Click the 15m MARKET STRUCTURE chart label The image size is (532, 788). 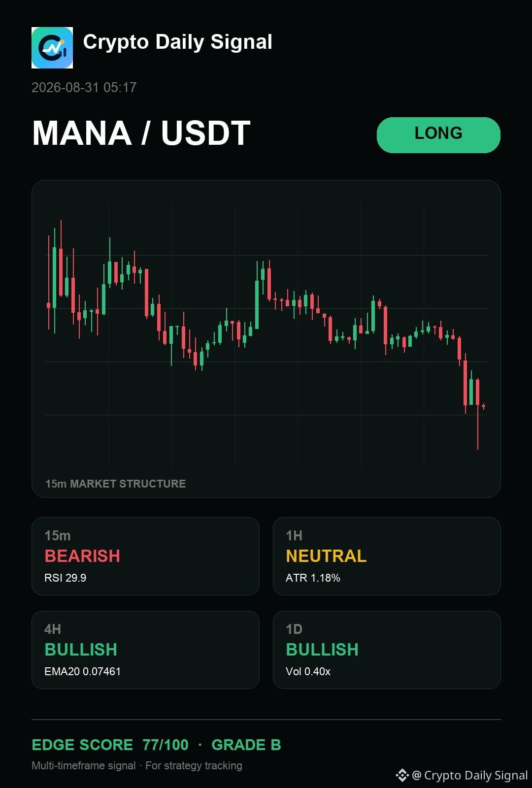click(116, 484)
